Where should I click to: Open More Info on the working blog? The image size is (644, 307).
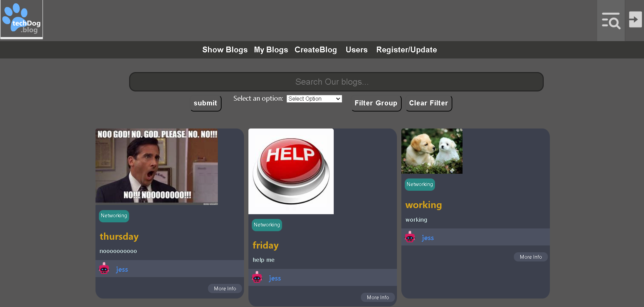530,257
